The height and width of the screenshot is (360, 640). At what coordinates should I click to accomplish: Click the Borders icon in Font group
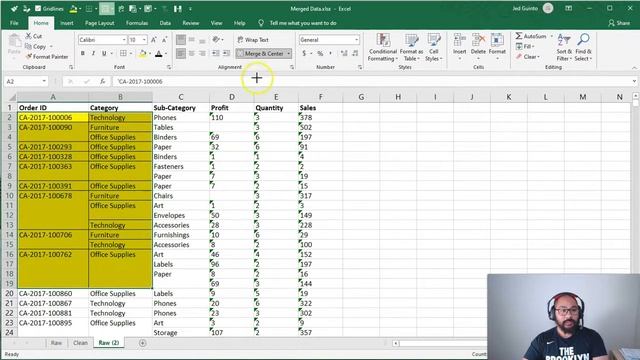[123, 53]
